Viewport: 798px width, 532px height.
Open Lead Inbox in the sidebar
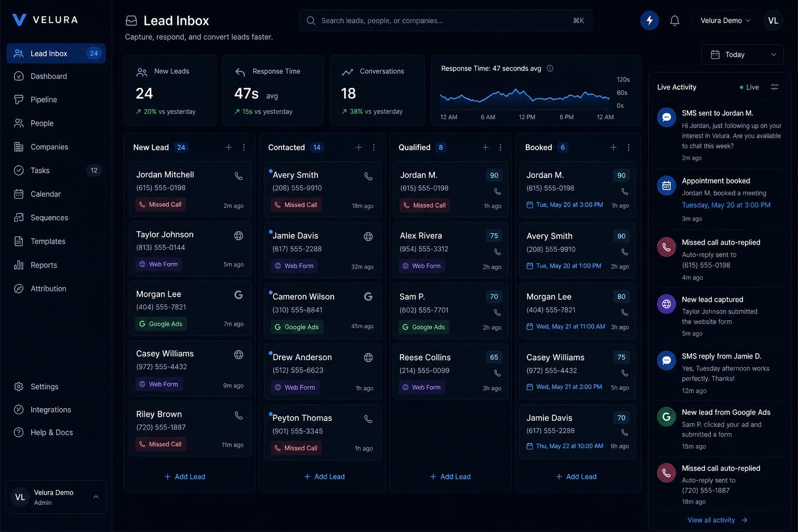pos(56,54)
